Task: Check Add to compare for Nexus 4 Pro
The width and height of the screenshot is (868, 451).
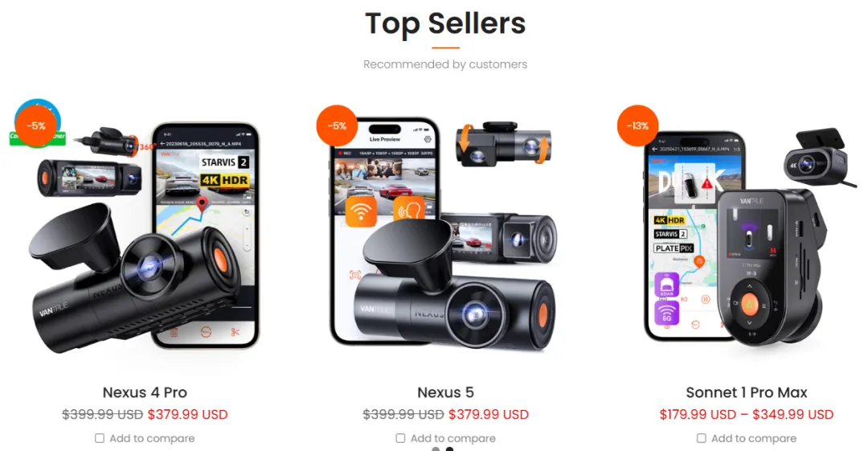Action: (100, 438)
